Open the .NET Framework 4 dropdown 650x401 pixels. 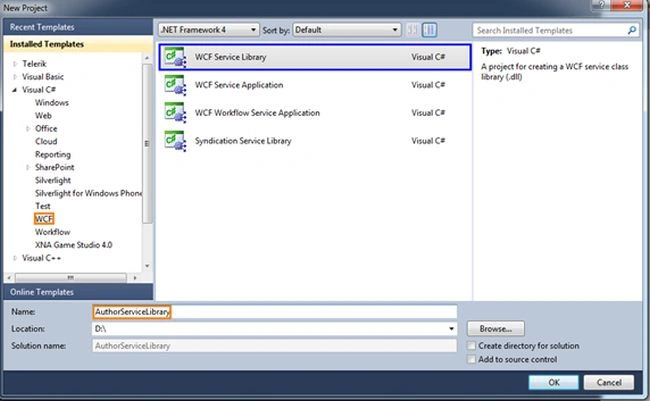pos(209,30)
